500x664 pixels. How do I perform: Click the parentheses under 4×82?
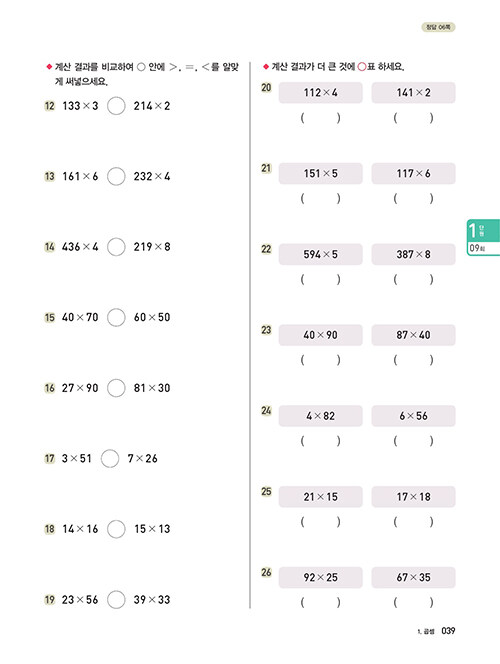[320, 441]
